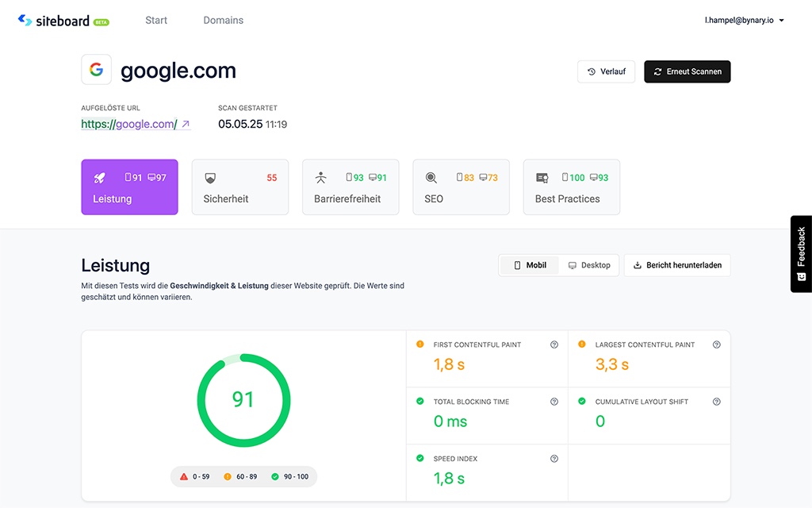Click the Erneut Scannen button
Screen dimensions: 812x508
coord(688,71)
